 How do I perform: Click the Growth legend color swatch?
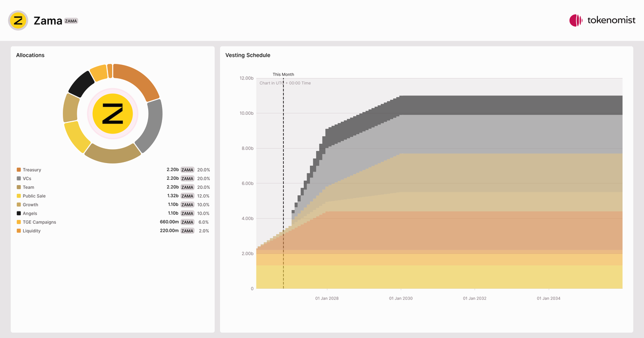[19, 204]
